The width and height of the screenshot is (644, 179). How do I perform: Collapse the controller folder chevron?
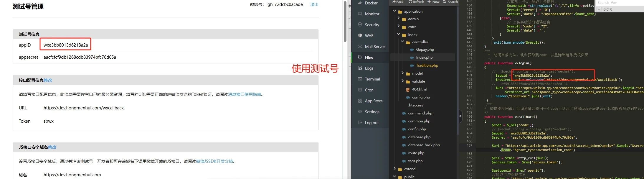403,42
